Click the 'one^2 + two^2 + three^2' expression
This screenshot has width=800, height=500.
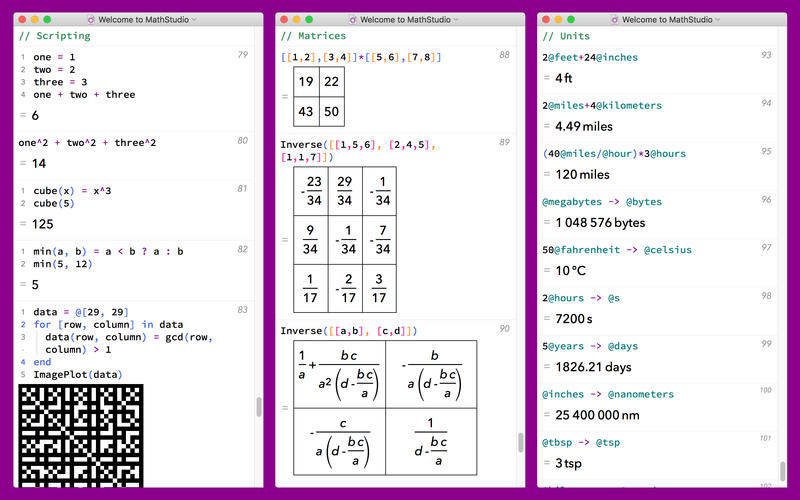pos(87,143)
